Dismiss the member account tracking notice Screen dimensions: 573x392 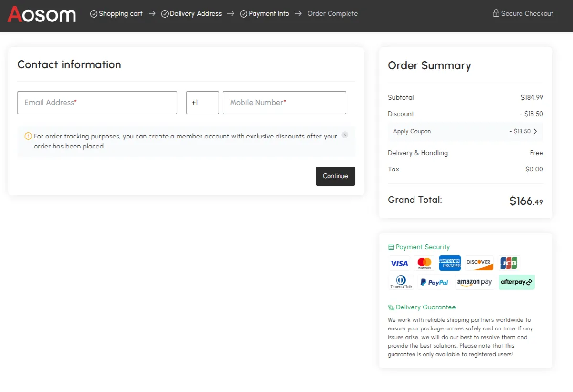point(345,135)
